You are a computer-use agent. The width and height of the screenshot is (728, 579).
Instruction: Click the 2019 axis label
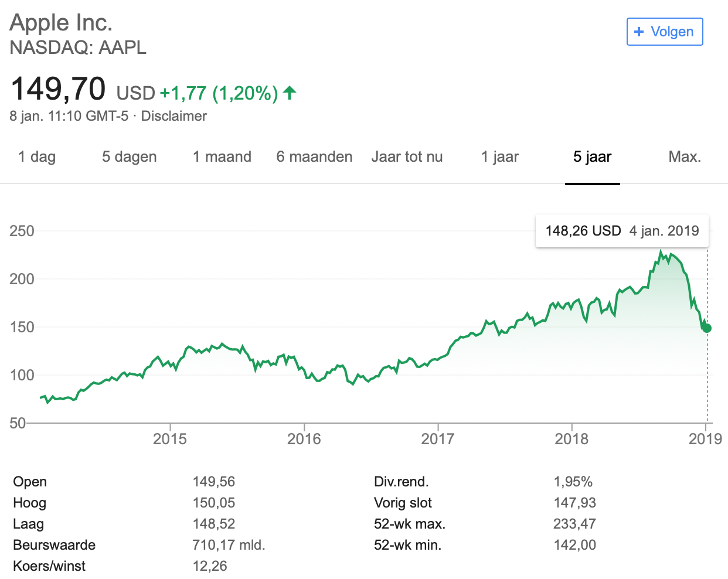706,439
